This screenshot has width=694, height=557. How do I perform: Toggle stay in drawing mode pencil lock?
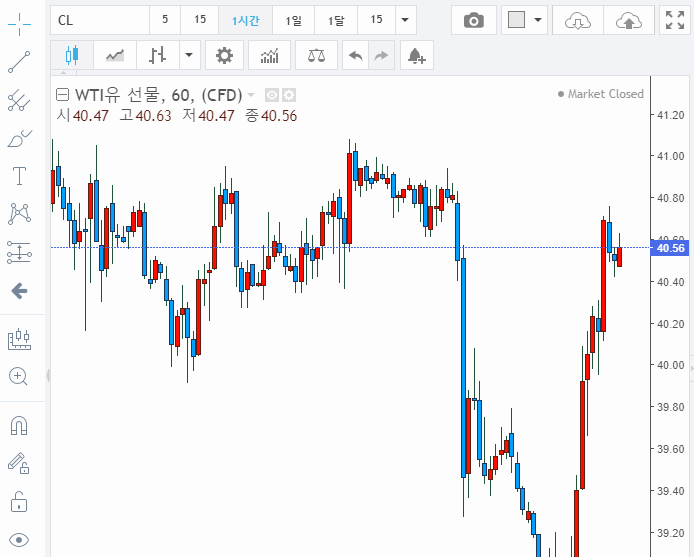19,464
